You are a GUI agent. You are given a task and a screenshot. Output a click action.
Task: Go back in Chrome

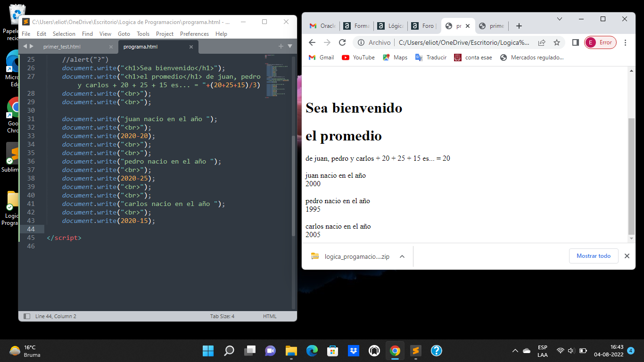tap(312, 42)
